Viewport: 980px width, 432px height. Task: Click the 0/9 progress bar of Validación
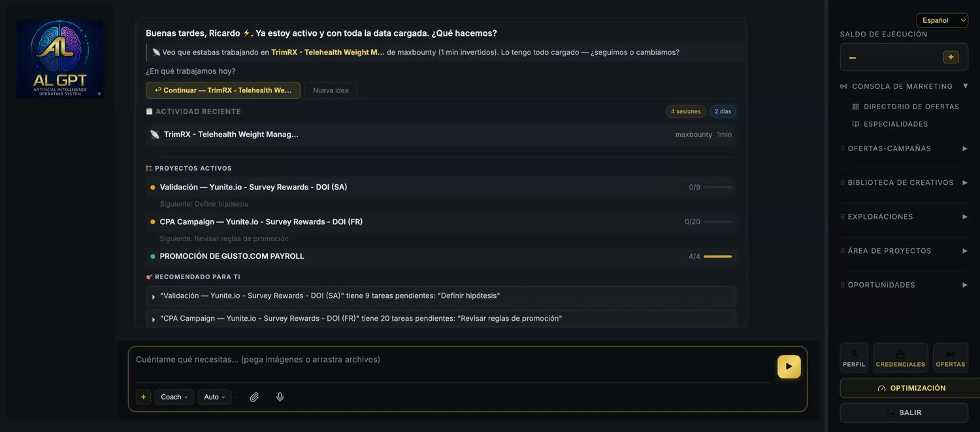click(x=718, y=187)
